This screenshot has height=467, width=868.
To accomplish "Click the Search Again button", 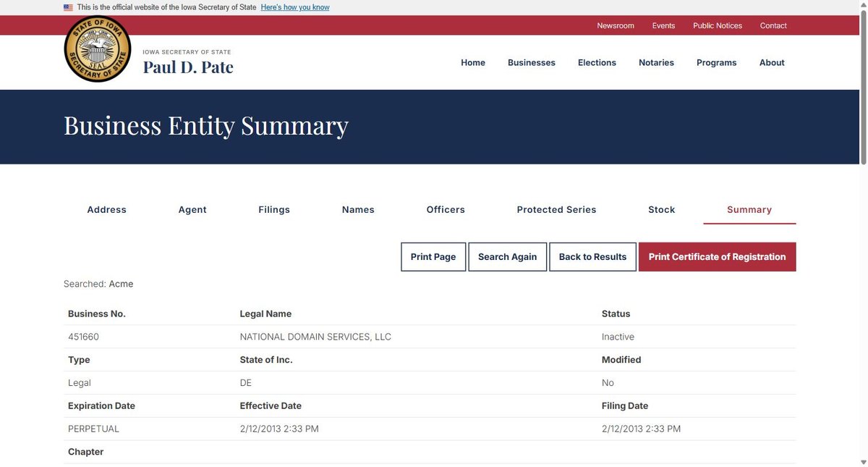I will coord(508,257).
